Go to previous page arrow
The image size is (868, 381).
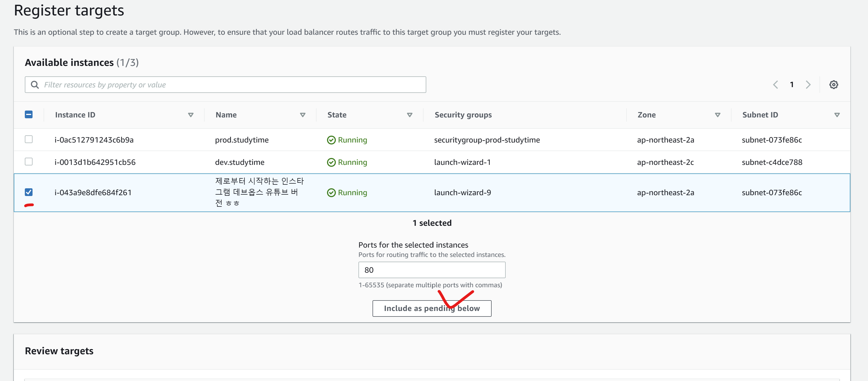(x=775, y=85)
